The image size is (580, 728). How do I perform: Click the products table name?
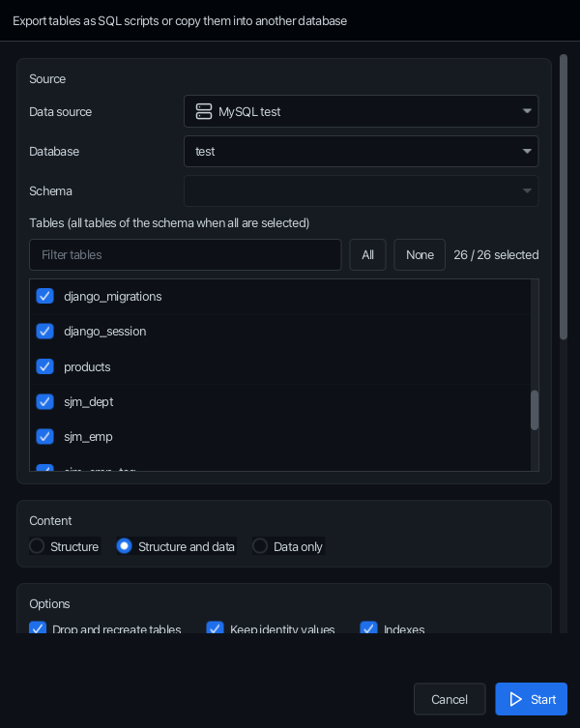click(x=87, y=367)
